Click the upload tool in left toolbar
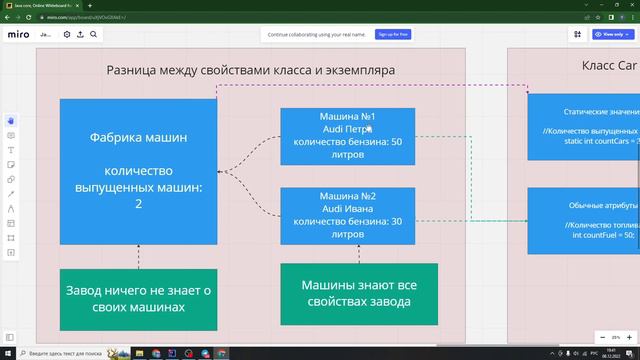Image resolution: width=640 pixels, height=360 pixels. point(11,253)
